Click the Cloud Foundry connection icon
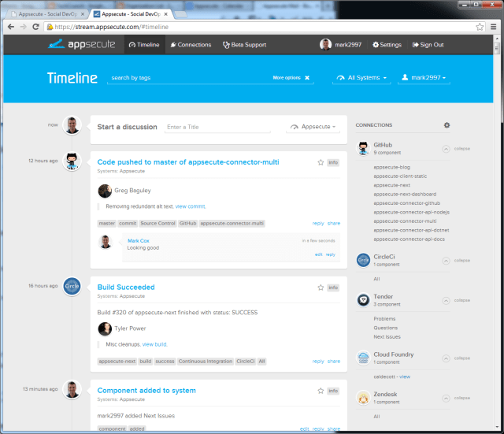This screenshot has height=434, width=504. (363, 358)
